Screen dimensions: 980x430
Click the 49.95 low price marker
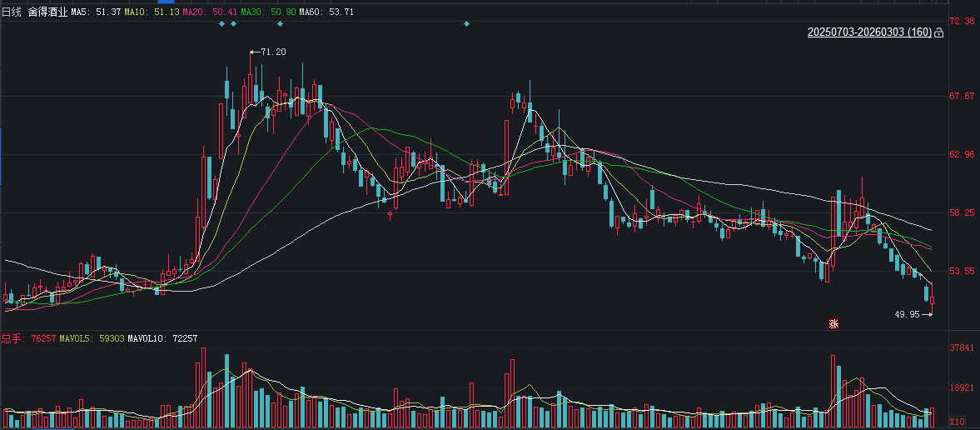pos(908,314)
